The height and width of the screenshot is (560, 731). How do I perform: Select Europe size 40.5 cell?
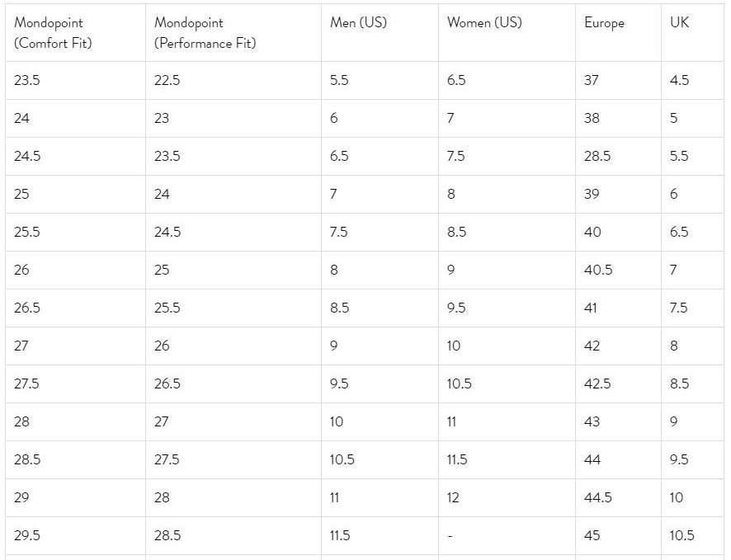coord(598,270)
